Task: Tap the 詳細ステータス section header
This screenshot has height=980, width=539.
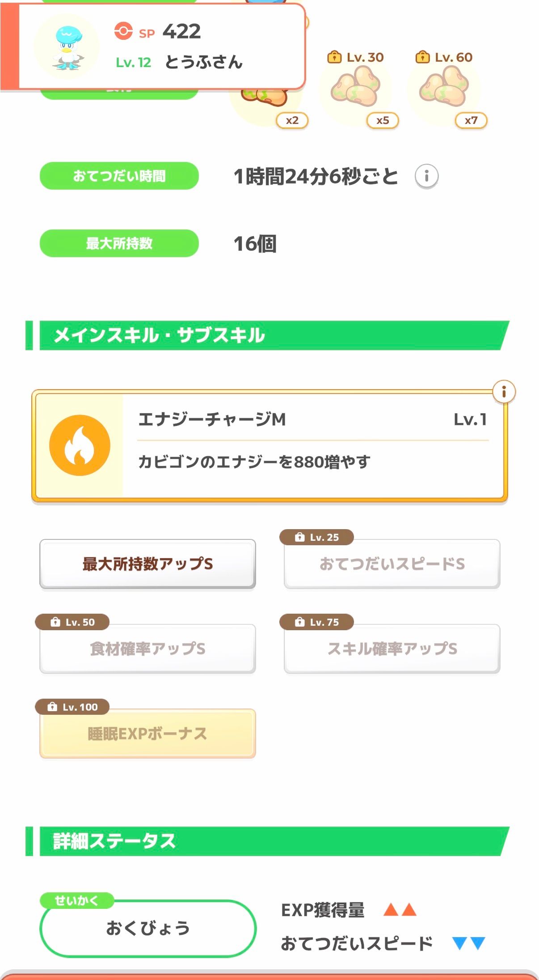Action: coord(268,841)
